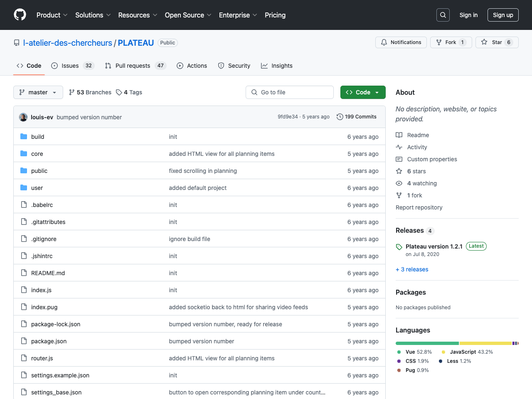Click the .jshintrc file icon
This screenshot has height=399, width=532.
[24, 256]
